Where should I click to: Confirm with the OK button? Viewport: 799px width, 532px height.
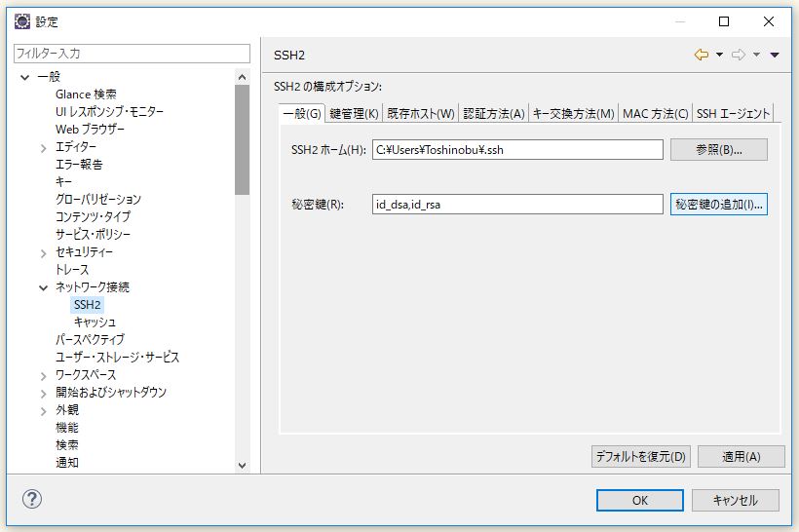pos(640,501)
